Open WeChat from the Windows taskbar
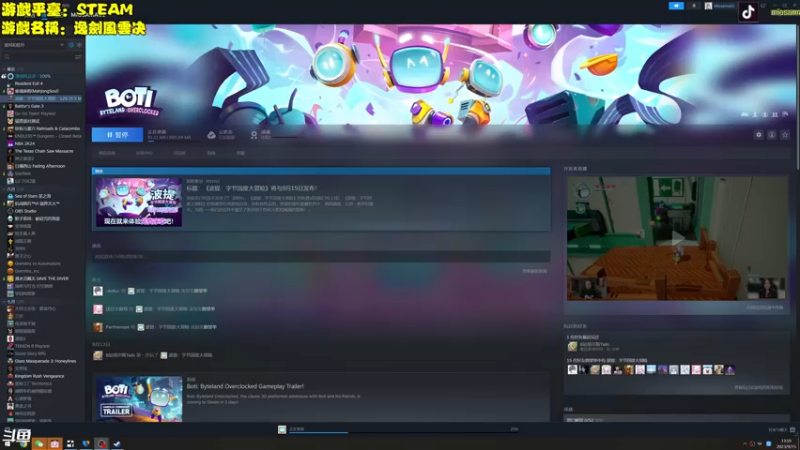The height and width of the screenshot is (450, 800). coord(39,444)
